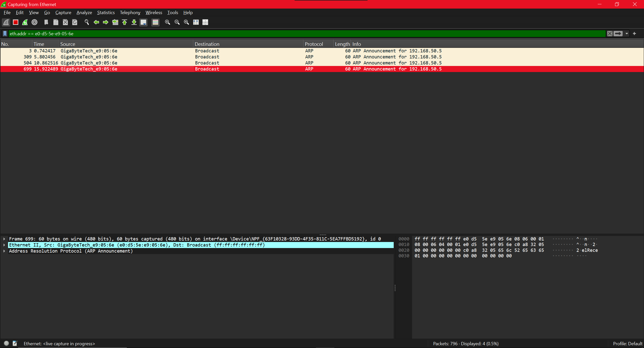644x348 pixels.
Task: Zoom in the main window text
Action: (168, 22)
